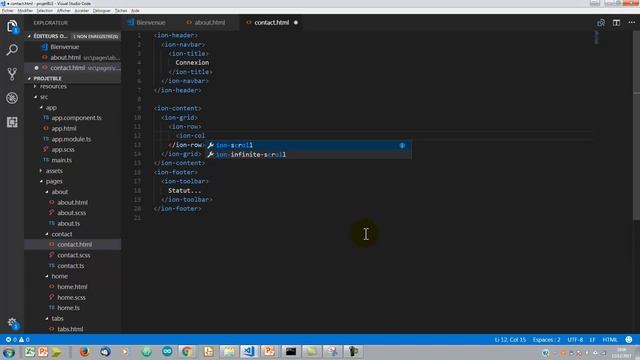The width and height of the screenshot is (640, 360).
Task: Open the Source Control view icon
Action: coord(12,74)
